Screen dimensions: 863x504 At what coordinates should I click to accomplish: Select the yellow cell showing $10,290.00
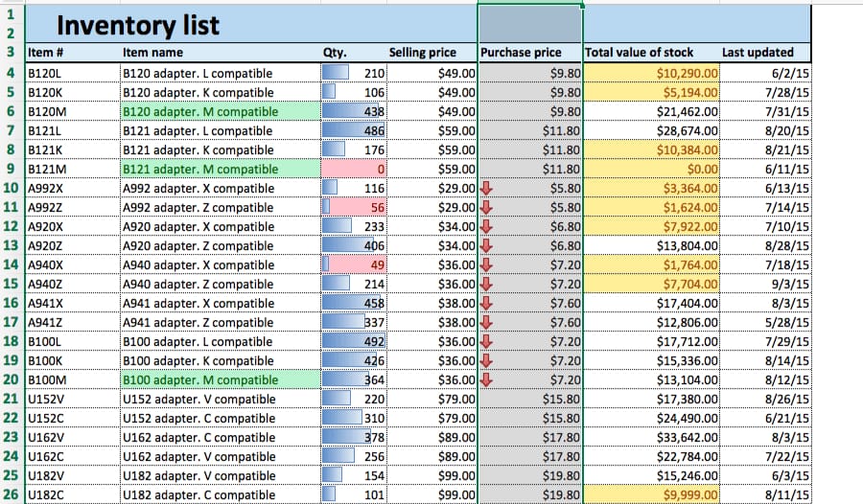[x=651, y=74]
